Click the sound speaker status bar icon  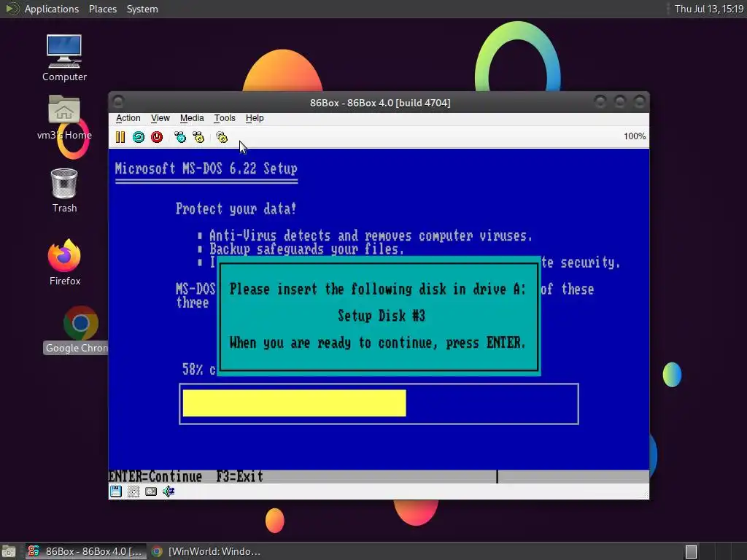point(169,491)
